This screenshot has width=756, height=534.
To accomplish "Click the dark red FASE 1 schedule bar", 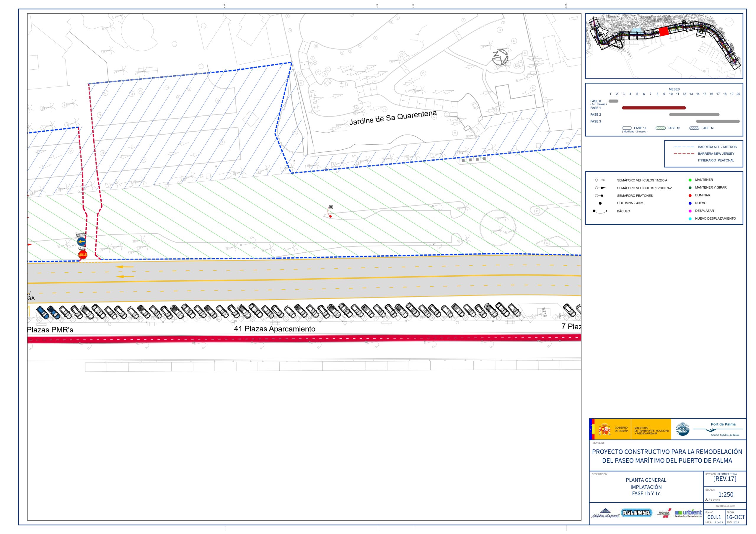I will pos(654,108).
